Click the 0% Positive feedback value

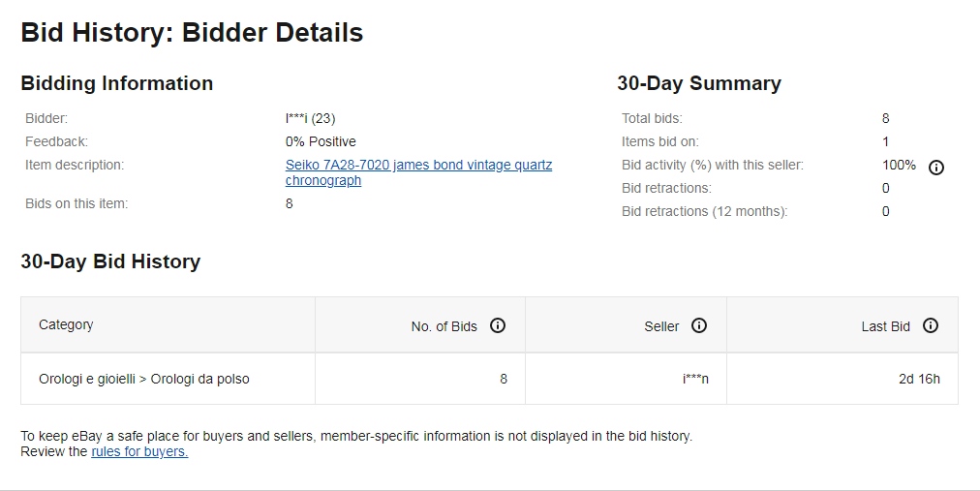(x=321, y=141)
